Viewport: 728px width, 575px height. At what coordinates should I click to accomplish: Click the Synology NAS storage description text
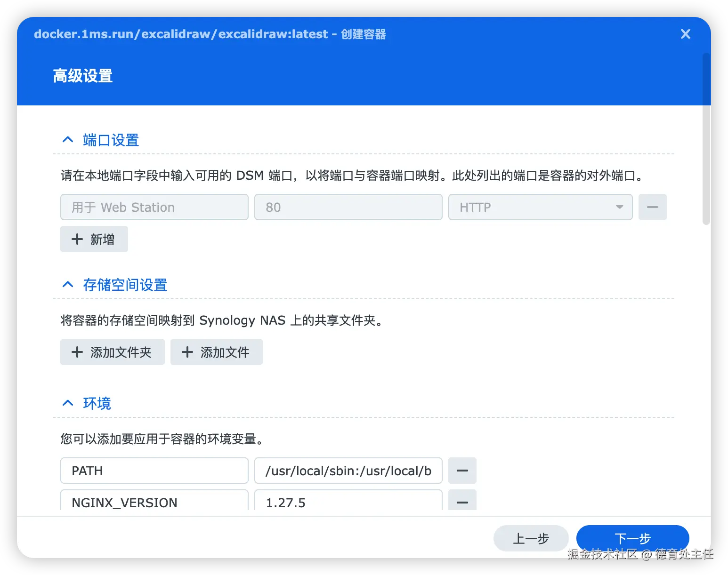click(223, 320)
